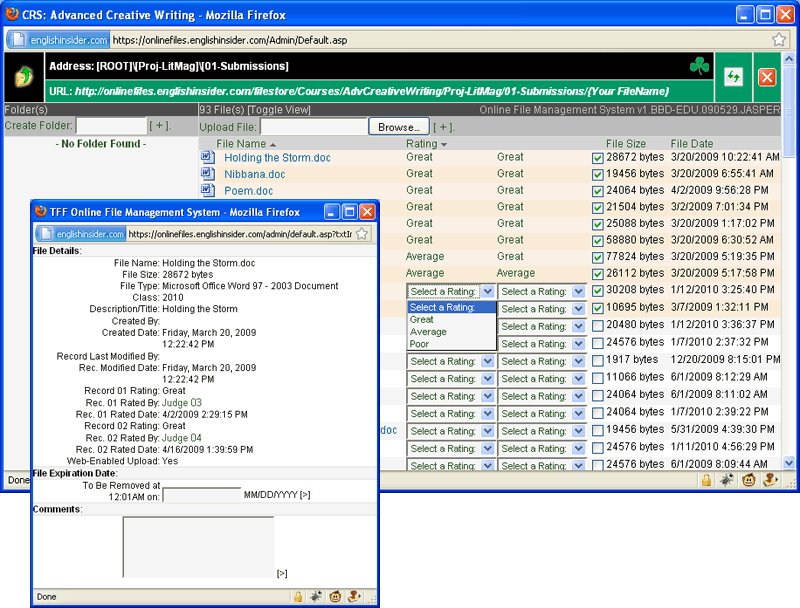Click the monkey icon in main window status bar
Screen dimensions: 800x608
click(x=748, y=479)
